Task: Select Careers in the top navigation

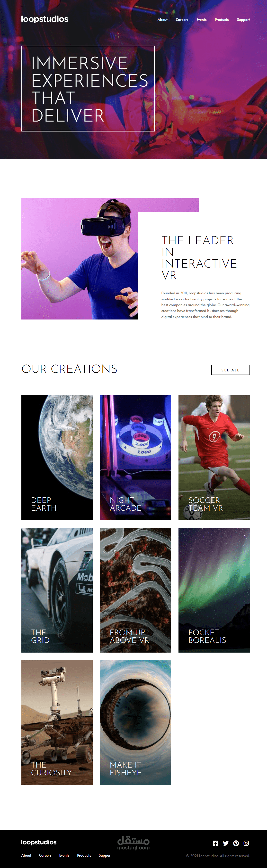Action: tap(182, 20)
